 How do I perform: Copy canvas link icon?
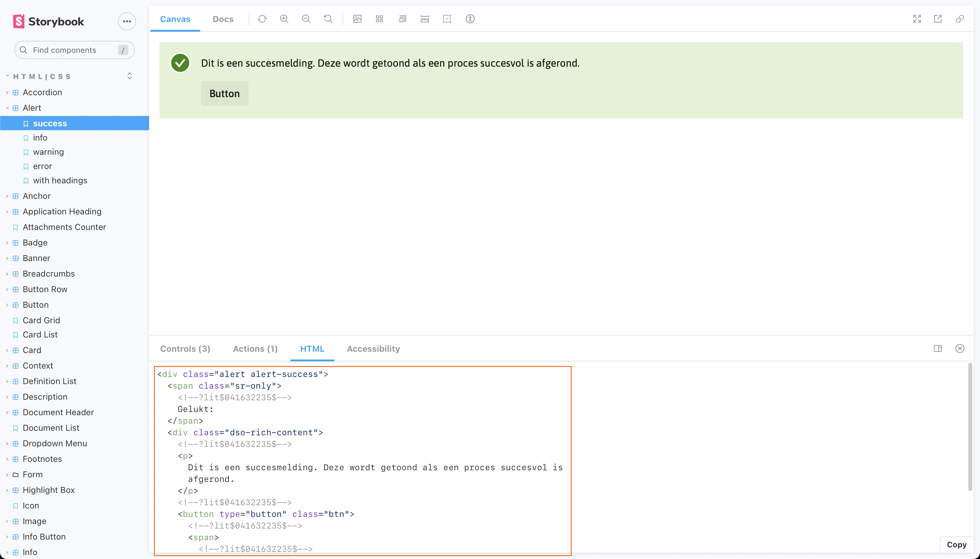(960, 19)
